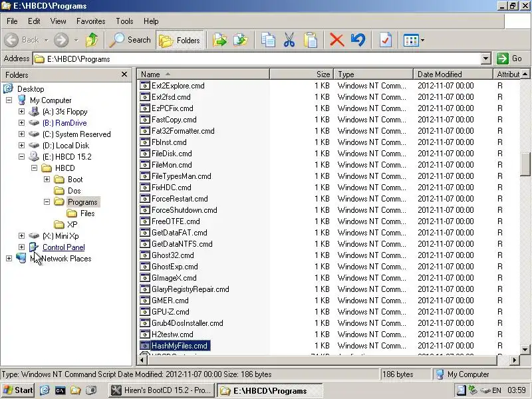The height and width of the screenshot is (399, 532).
Task: Expand the Network Places node
Action: pos(9,258)
